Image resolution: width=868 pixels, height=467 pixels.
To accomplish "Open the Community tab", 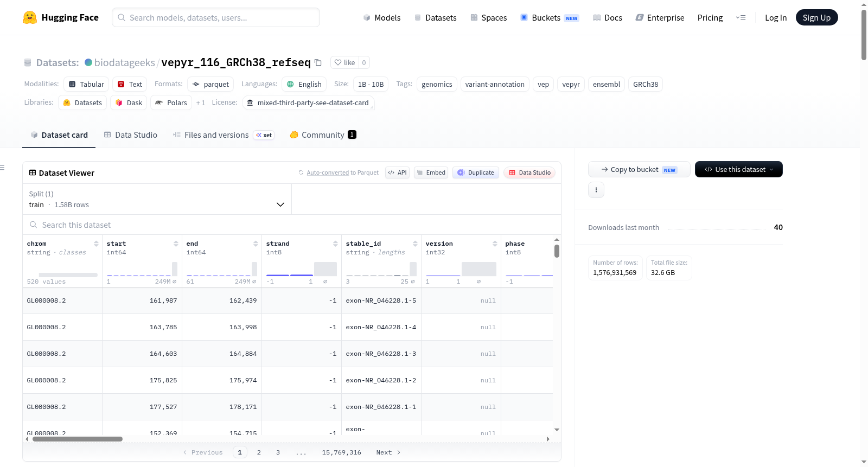I will click(x=323, y=135).
